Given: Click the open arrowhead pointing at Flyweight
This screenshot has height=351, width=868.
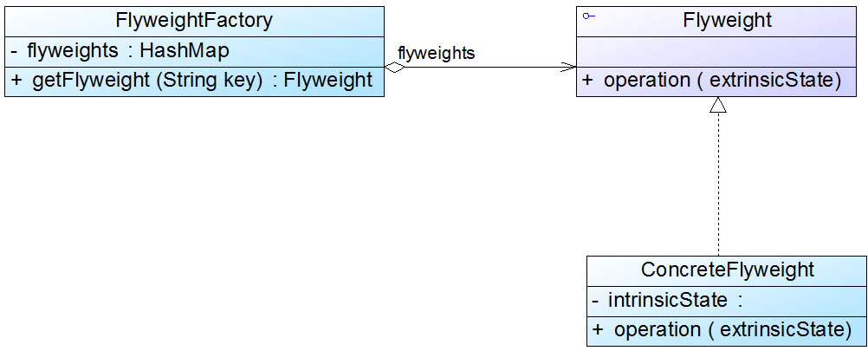Looking at the screenshot, I should coord(568,67).
